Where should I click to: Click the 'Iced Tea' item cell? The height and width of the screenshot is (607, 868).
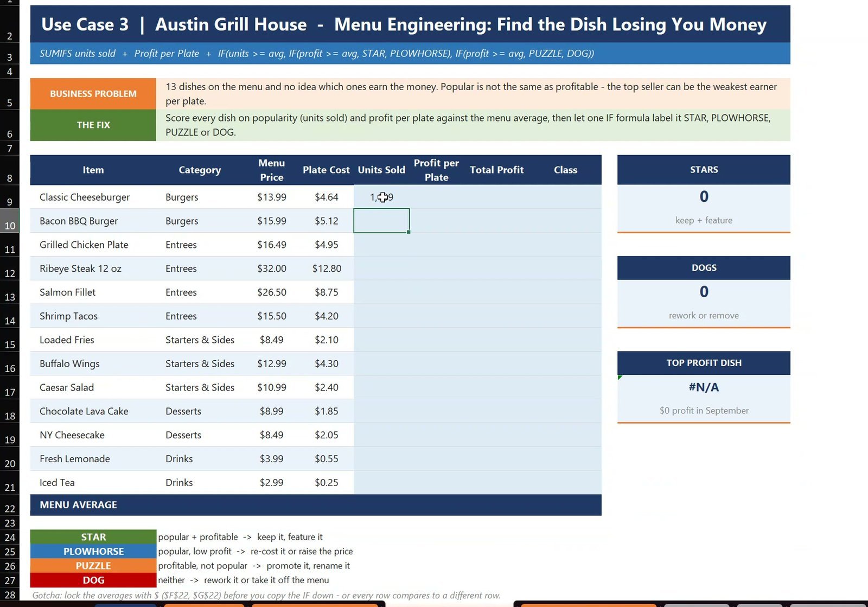coord(93,483)
